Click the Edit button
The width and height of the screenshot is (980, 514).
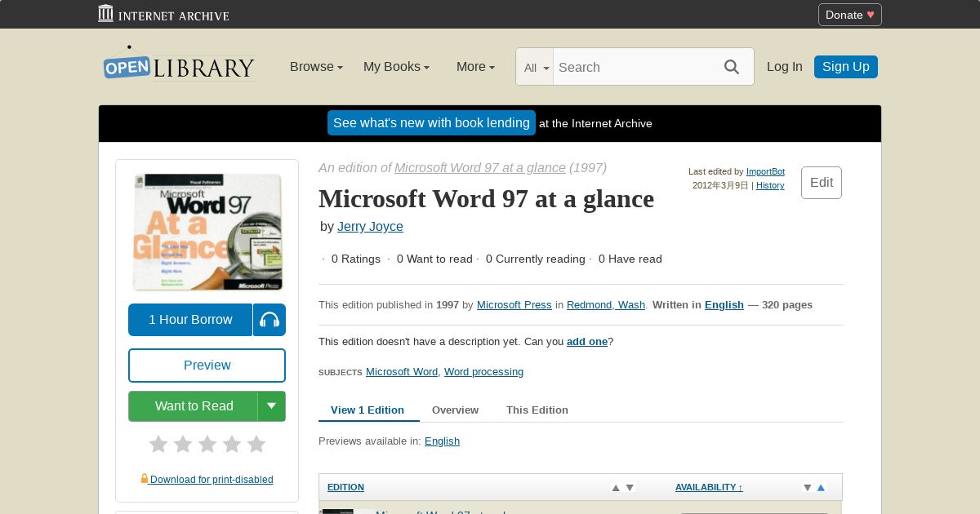click(x=822, y=183)
